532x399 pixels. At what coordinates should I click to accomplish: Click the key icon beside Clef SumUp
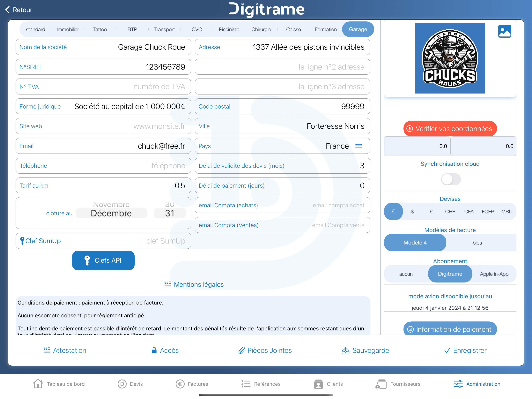(x=22, y=241)
